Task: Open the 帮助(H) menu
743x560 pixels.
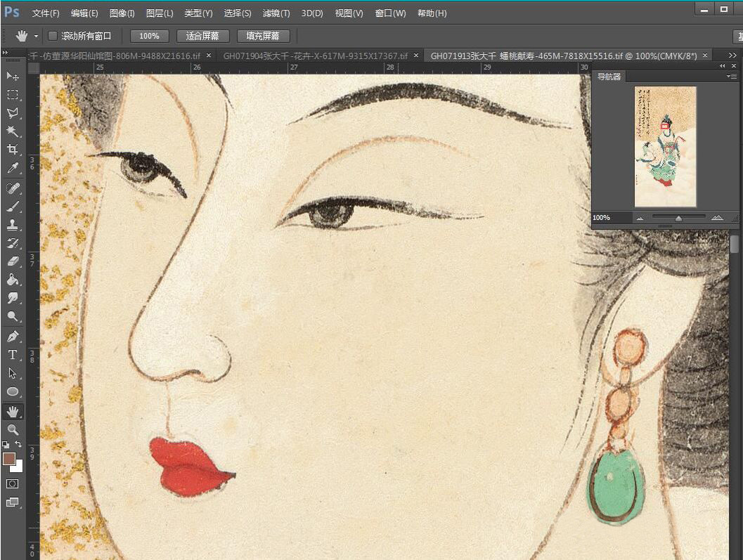Action: (x=432, y=13)
